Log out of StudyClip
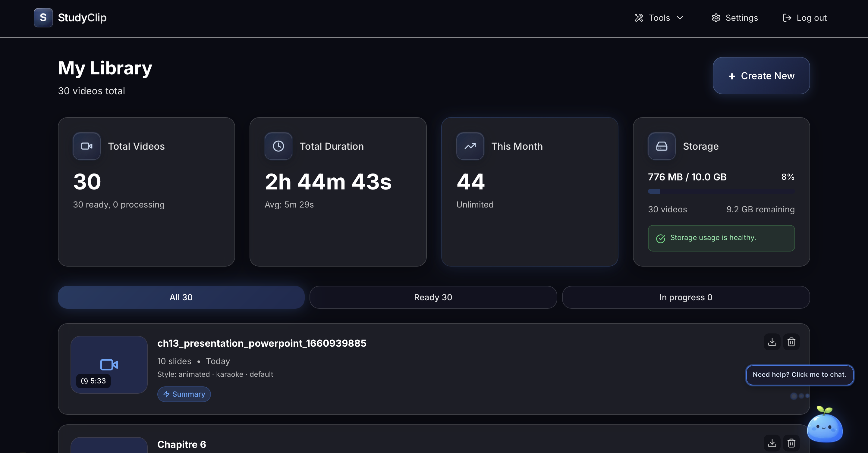 [x=805, y=18]
